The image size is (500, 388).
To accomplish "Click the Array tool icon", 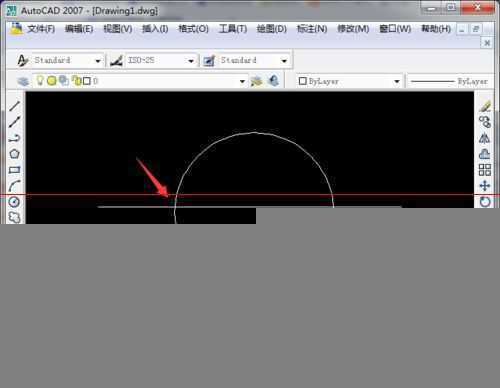I will (x=485, y=170).
